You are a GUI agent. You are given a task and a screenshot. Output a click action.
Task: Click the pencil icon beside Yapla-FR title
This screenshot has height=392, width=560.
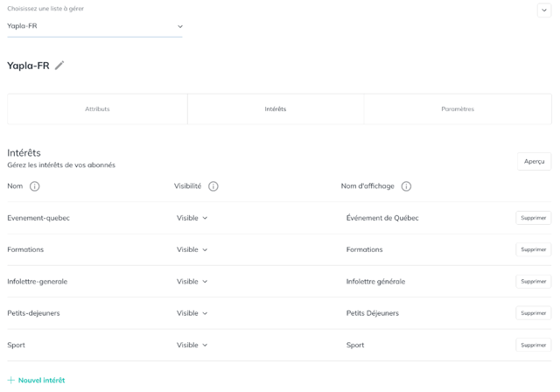(x=59, y=66)
